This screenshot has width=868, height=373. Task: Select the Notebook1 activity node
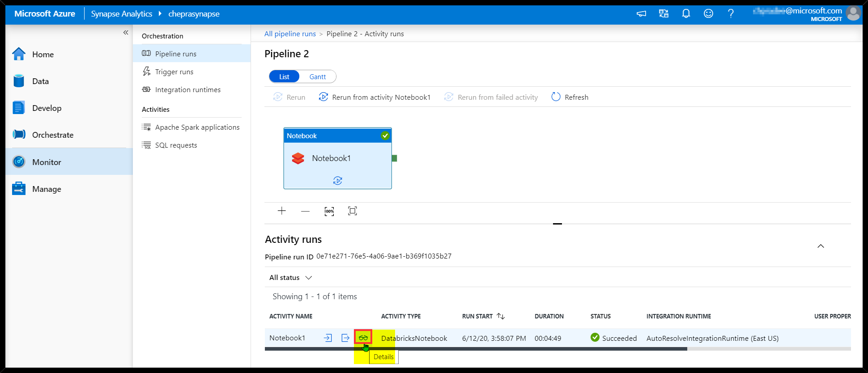[337, 158]
